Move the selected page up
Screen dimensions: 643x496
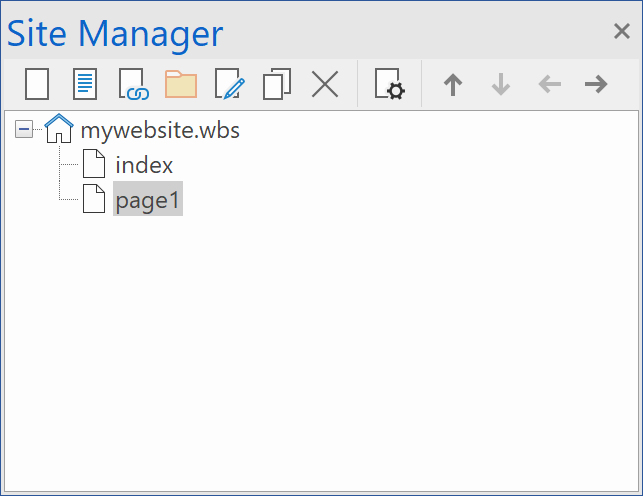point(453,84)
